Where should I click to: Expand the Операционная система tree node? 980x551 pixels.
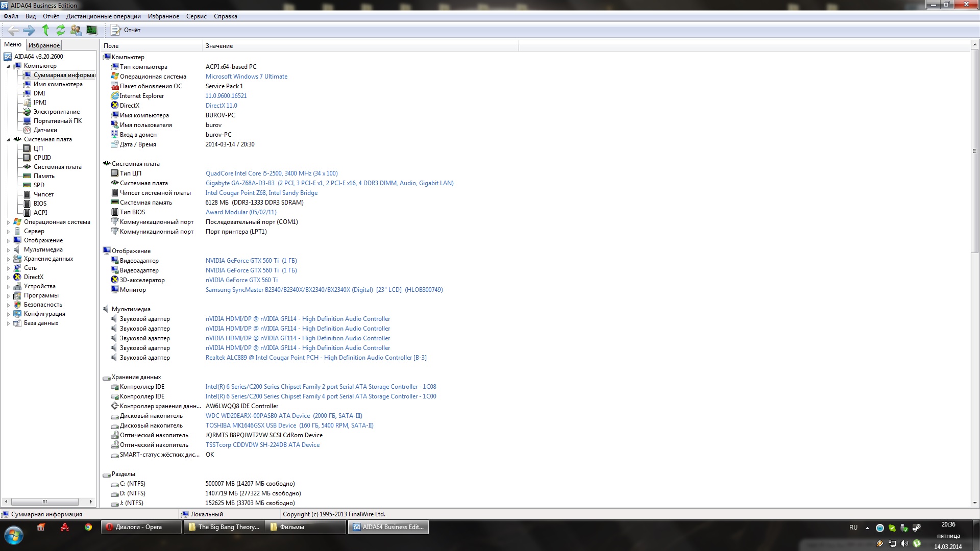pyautogui.click(x=8, y=222)
